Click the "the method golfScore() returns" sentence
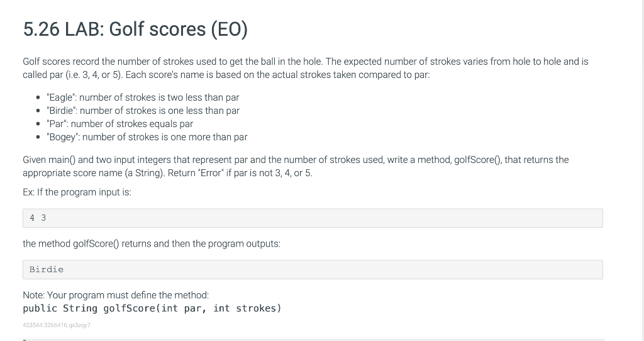 pyautogui.click(x=151, y=243)
